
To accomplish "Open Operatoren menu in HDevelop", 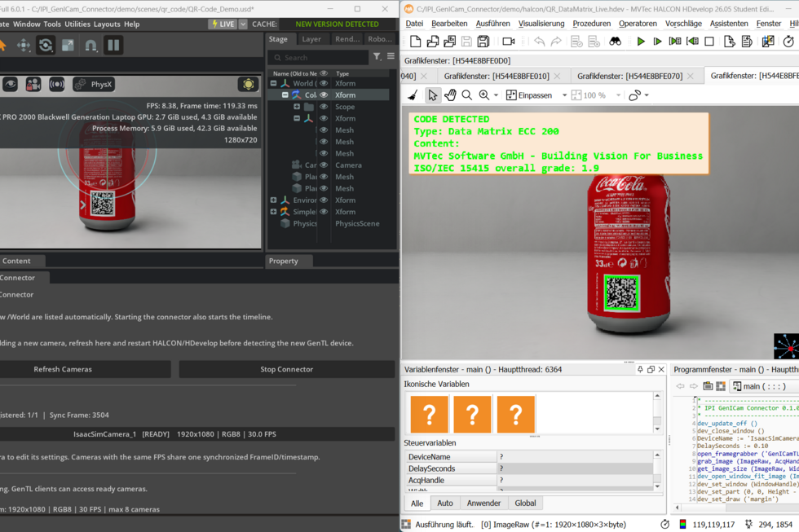I will (x=638, y=24).
